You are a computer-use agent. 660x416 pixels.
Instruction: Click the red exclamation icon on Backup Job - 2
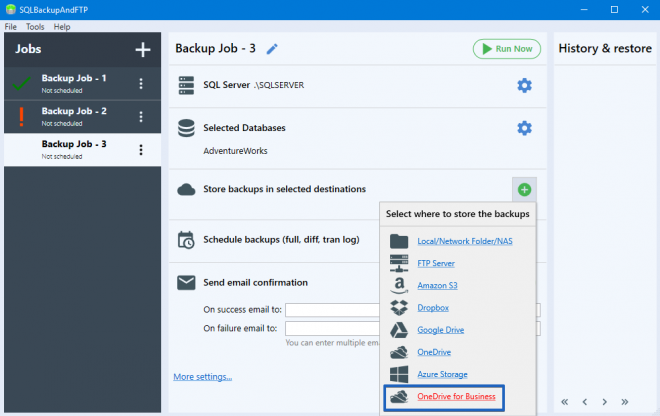point(21,117)
